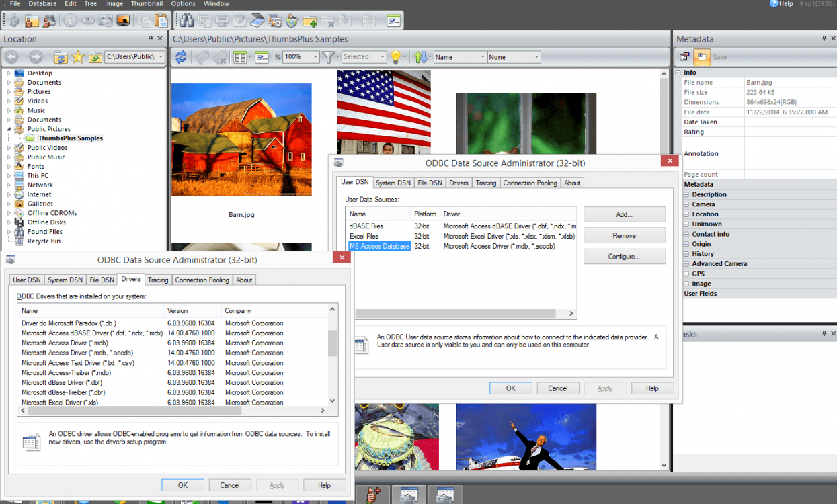Viewport: 837px width, 504px height.
Task: Click the new folder icon with plus
Action: point(310,22)
